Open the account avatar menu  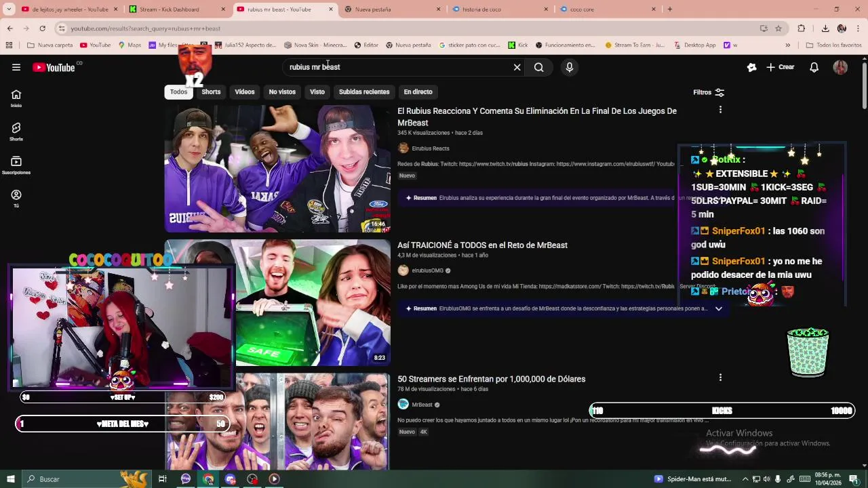[x=840, y=67]
